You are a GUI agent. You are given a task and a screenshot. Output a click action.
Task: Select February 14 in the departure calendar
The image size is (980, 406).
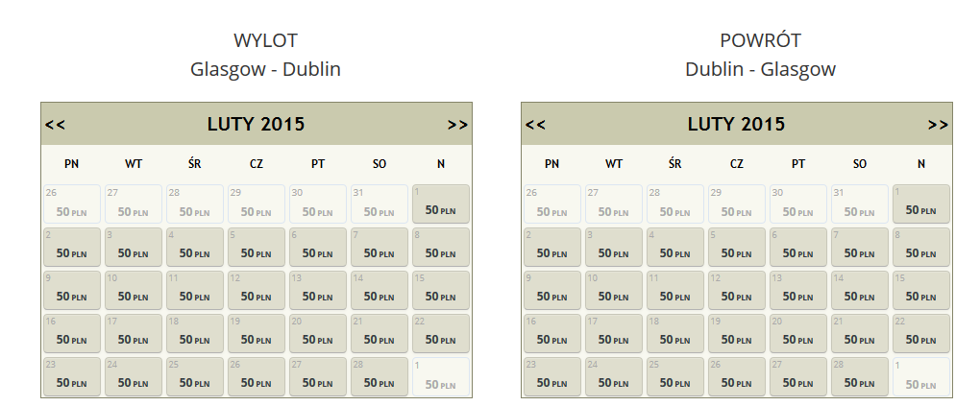click(380, 291)
